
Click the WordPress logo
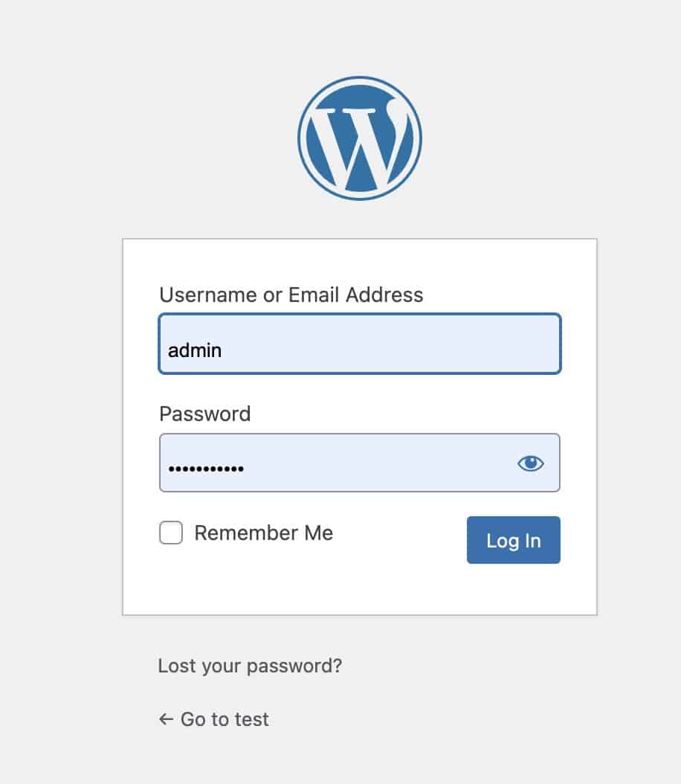(x=360, y=138)
